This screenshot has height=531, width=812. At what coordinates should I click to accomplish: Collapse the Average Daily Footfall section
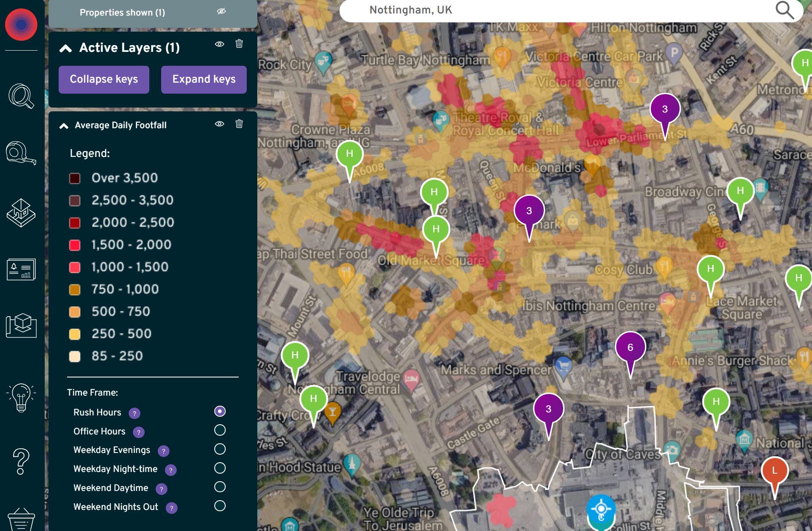(64, 125)
